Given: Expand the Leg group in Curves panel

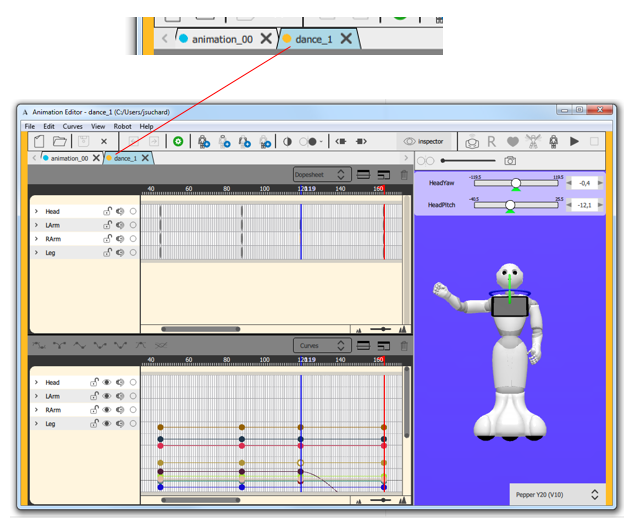Looking at the screenshot, I should (36, 423).
